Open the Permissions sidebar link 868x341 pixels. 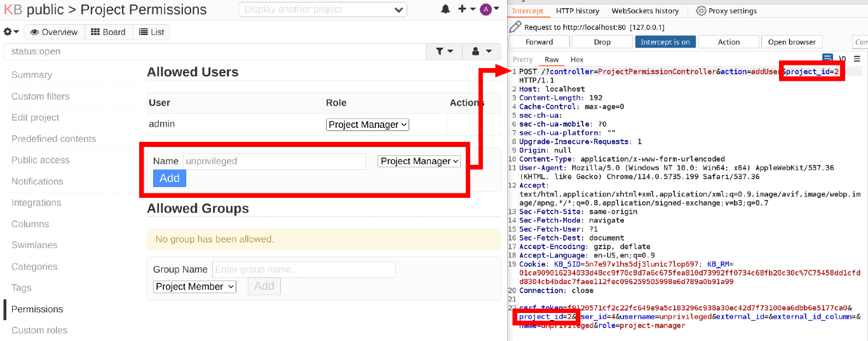(37, 309)
